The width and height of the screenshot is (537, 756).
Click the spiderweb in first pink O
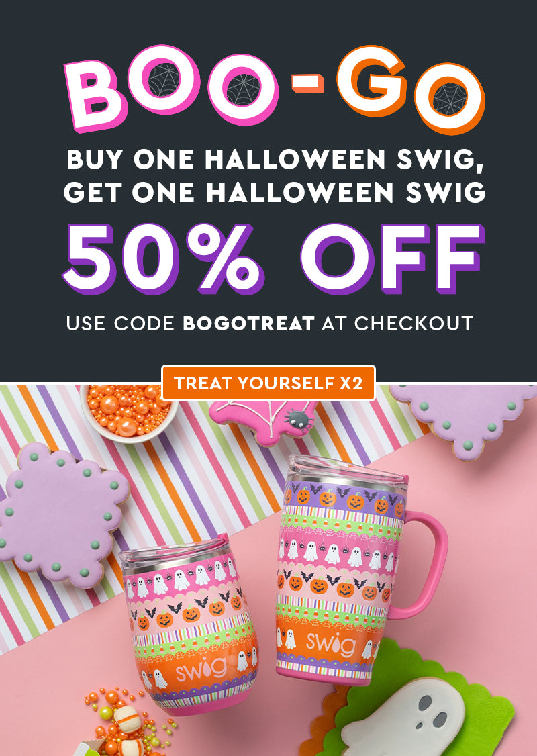click(x=164, y=80)
